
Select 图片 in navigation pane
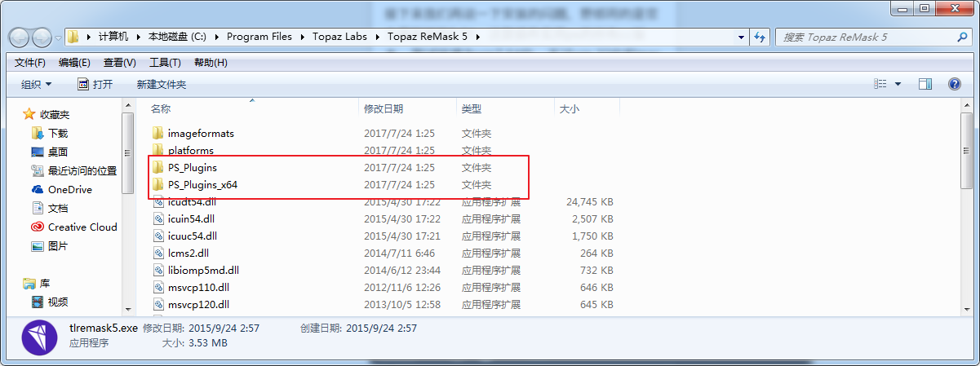[58, 245]
